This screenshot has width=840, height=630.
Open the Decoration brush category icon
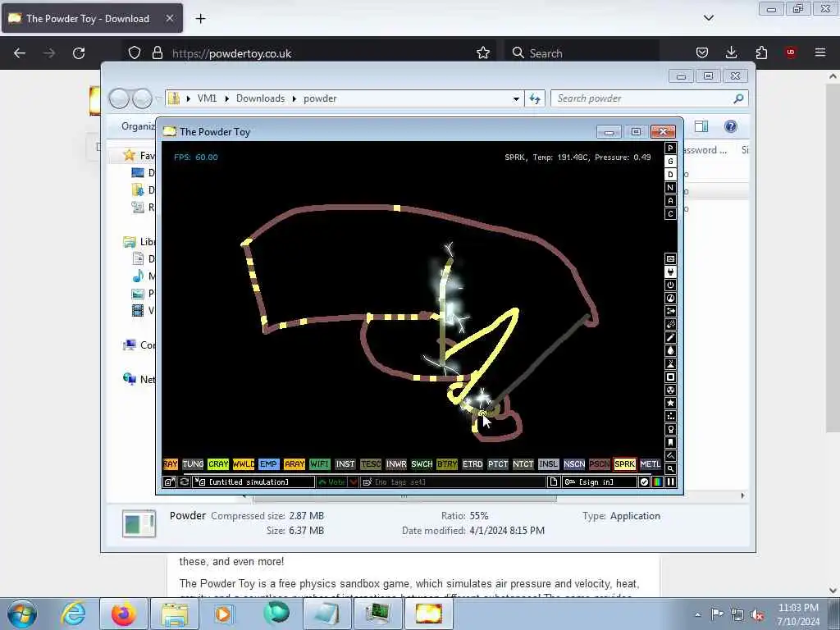(x=670, y=456)
